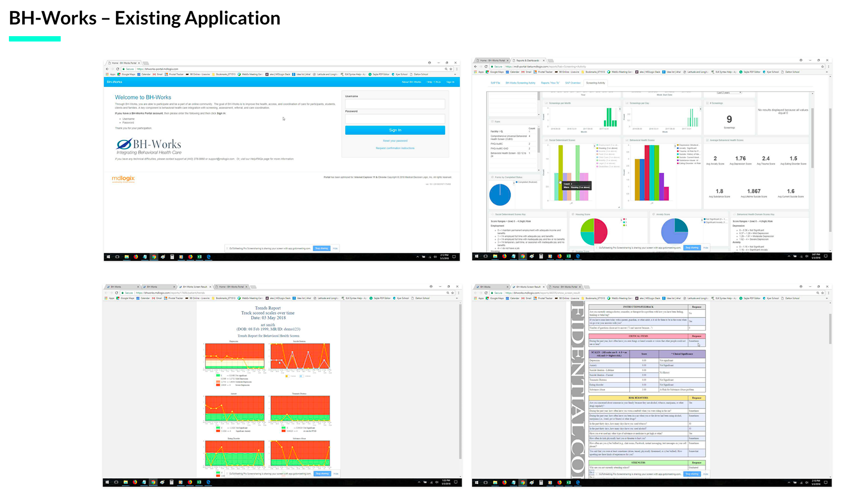Select the BH-Works Screen Result tab in the Trends Report window
Image resolution: width=857 pixels, height=504 pixels.
[195, 287]
